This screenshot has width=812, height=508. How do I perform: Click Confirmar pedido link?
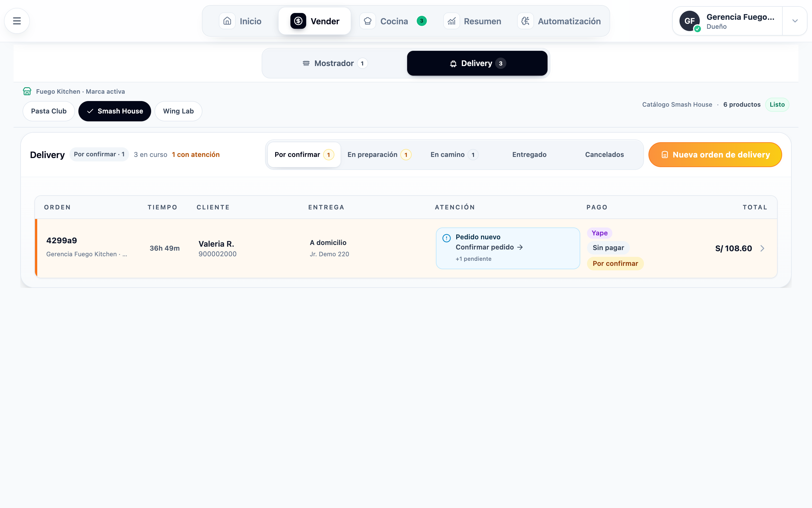click(489, 247)
